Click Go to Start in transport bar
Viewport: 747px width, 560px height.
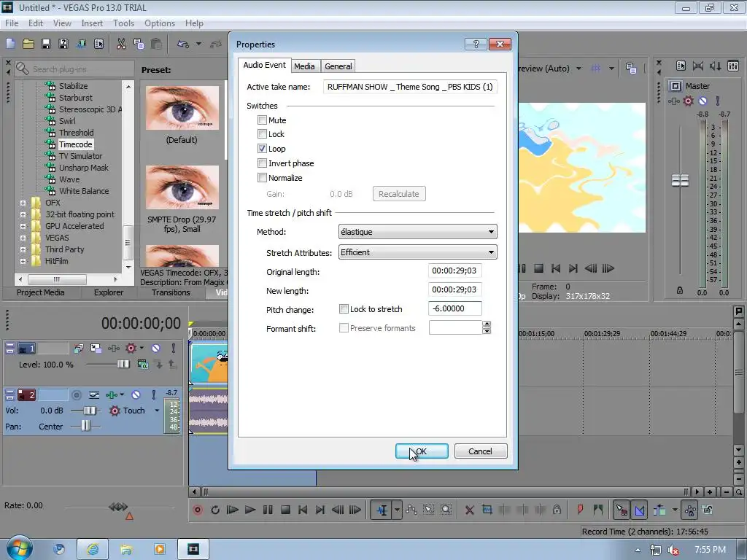click(303, 510)
